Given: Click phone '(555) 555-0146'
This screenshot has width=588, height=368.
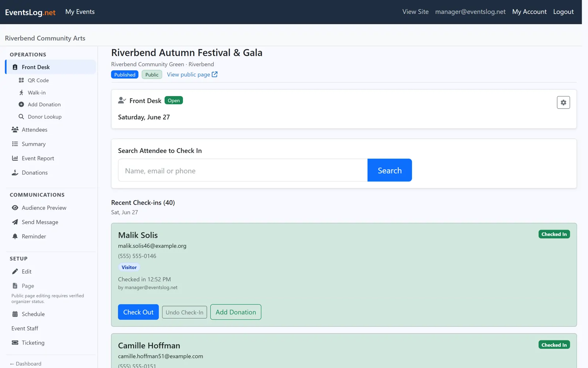Looking at the screenshot, I should [137, 256].
